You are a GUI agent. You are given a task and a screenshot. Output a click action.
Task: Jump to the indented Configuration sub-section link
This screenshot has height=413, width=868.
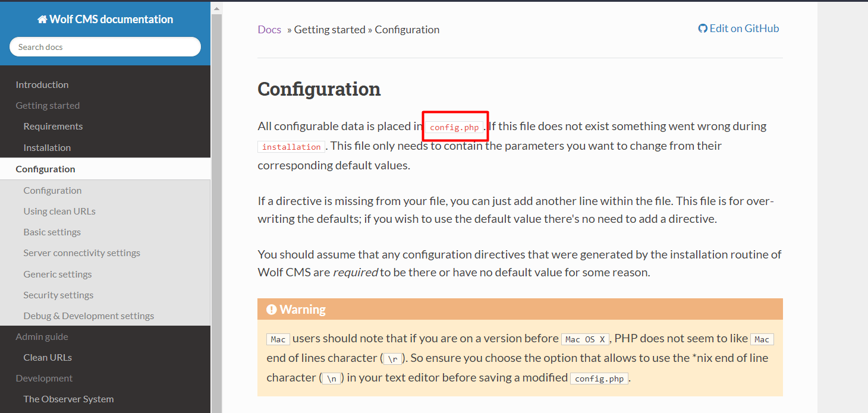pos(52,190)
